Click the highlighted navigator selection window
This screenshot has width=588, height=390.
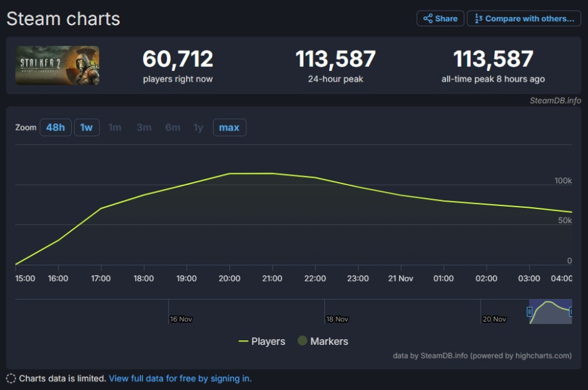pyautogui.click(x=550, y=311)
